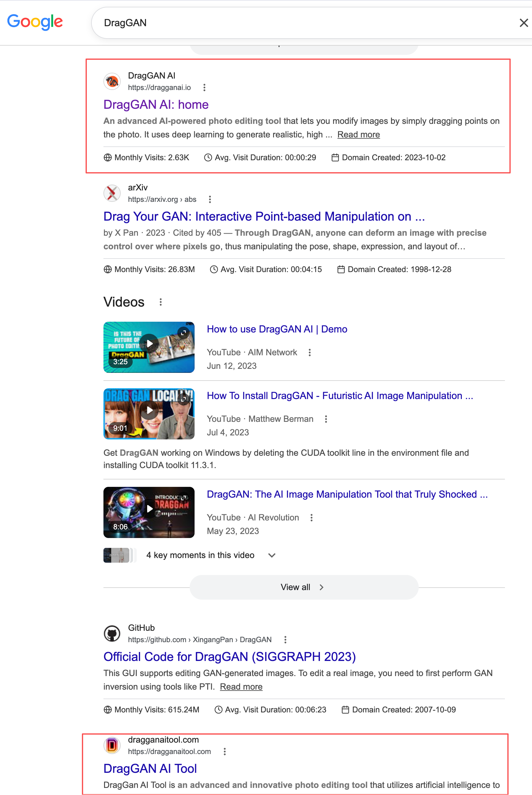Click 'Domain Created: 1998-12-28' stat
The width and height of the screenshot is (532, 795).
[394, 269]
